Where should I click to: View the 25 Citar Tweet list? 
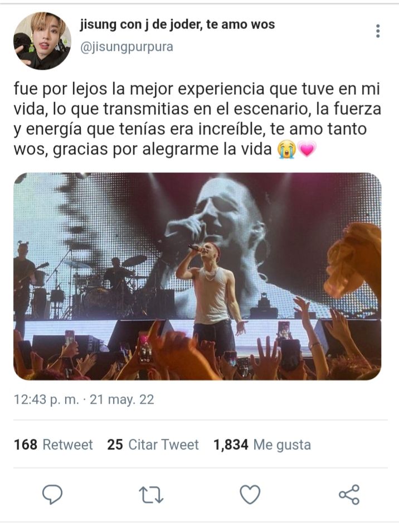[153, 444]
